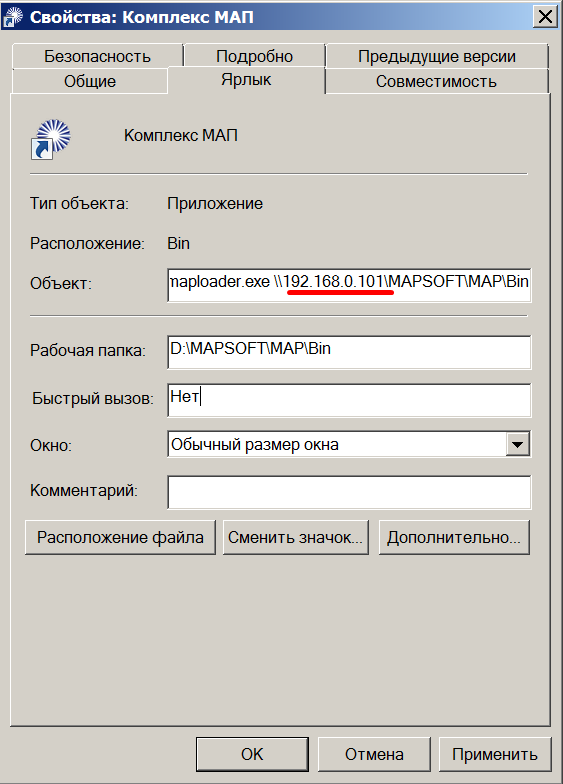Switch to the Общие tab

click(90, 81)
